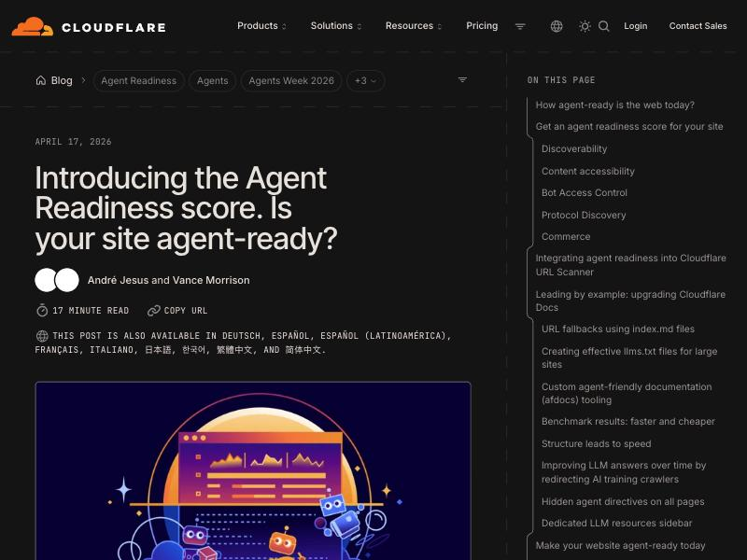
Task: Jump to Discoverability section
Action: [574, 148]
